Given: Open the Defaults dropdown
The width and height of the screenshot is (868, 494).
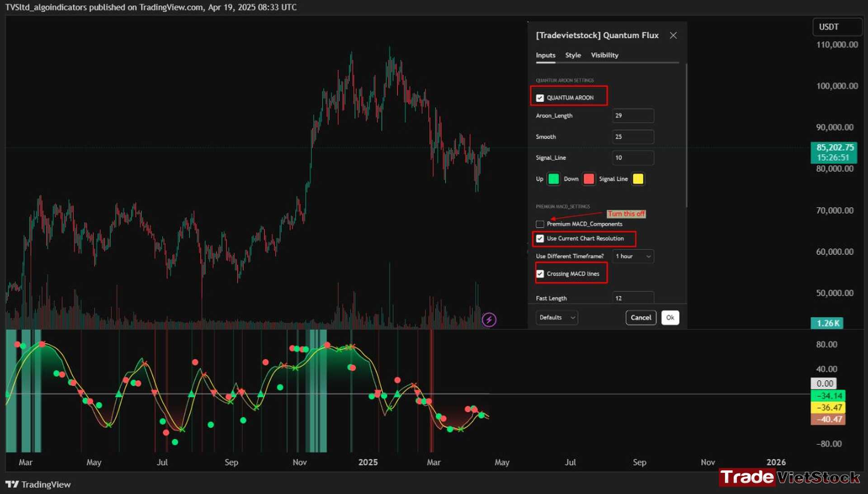Looking at the screenshot, I should (x=557, y=318).
